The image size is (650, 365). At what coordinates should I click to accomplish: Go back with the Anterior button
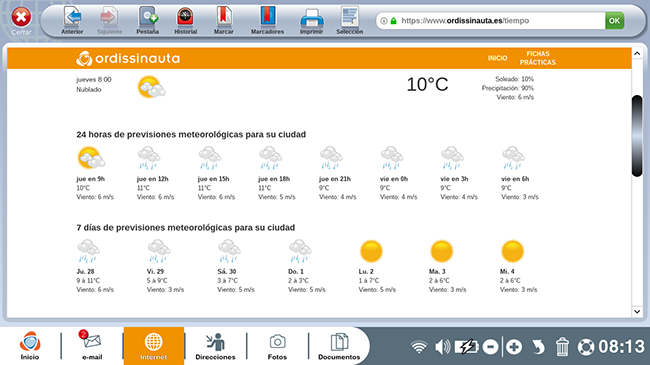pos(72,20)
